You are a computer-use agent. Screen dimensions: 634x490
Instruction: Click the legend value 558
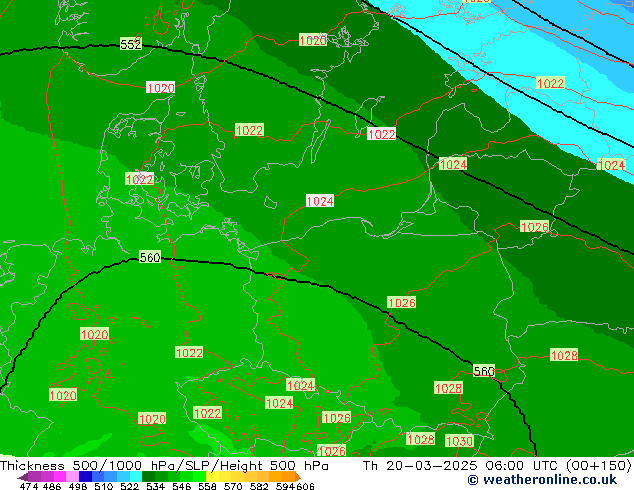click(207, 486)
